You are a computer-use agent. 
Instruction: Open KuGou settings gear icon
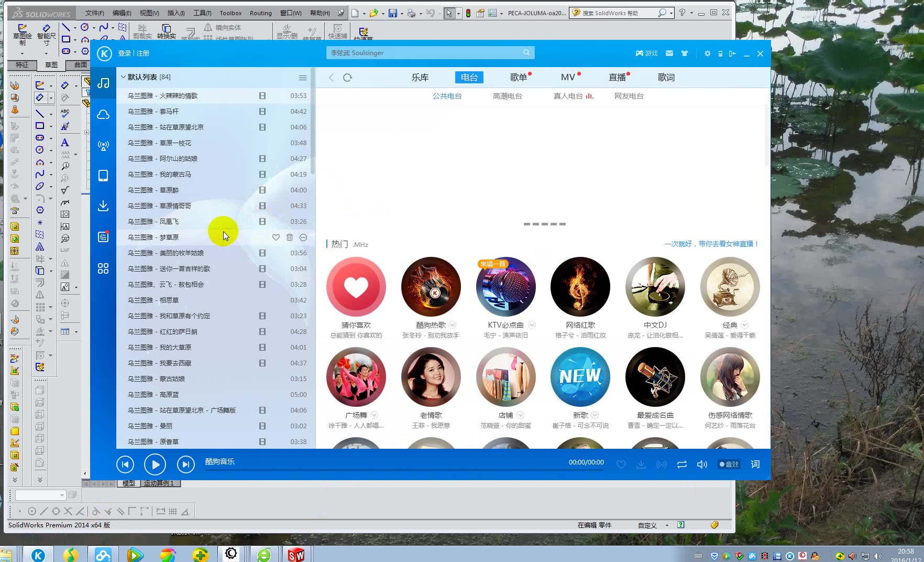[708, 53]
